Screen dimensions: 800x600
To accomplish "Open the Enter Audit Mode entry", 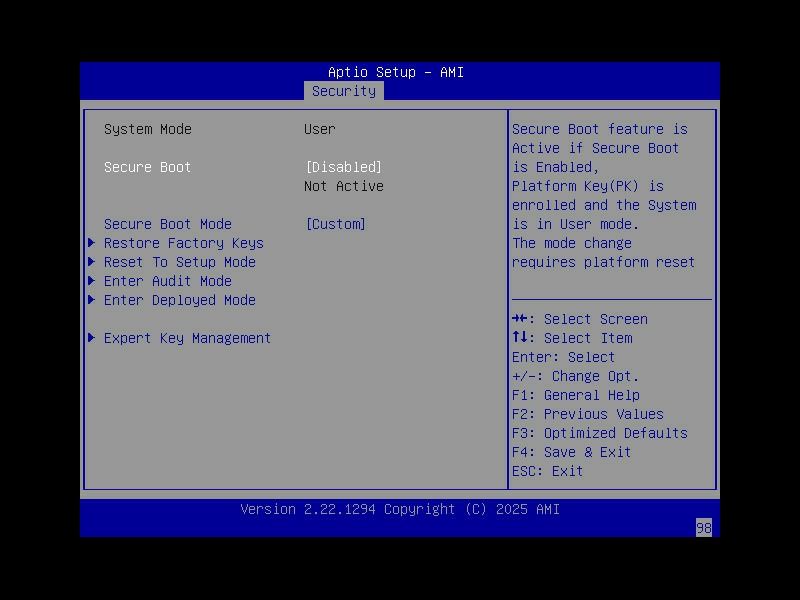I will [x=168, y=281].
